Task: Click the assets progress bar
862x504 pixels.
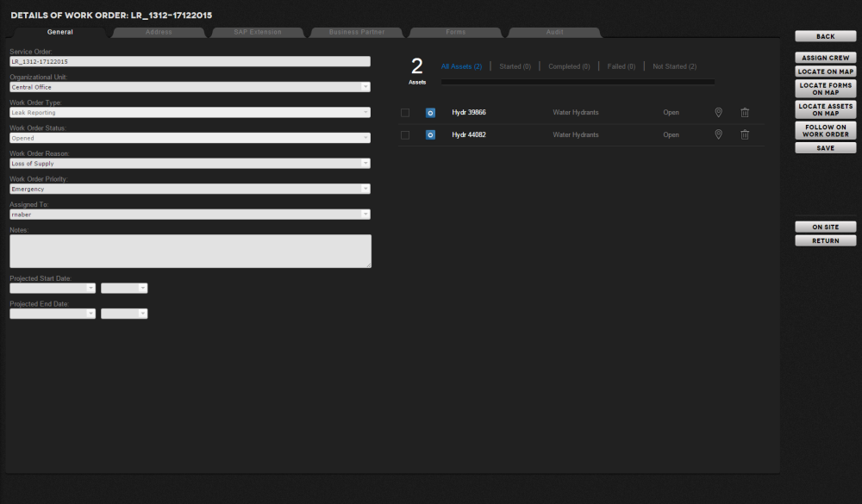Action: [x=578, y=83]
